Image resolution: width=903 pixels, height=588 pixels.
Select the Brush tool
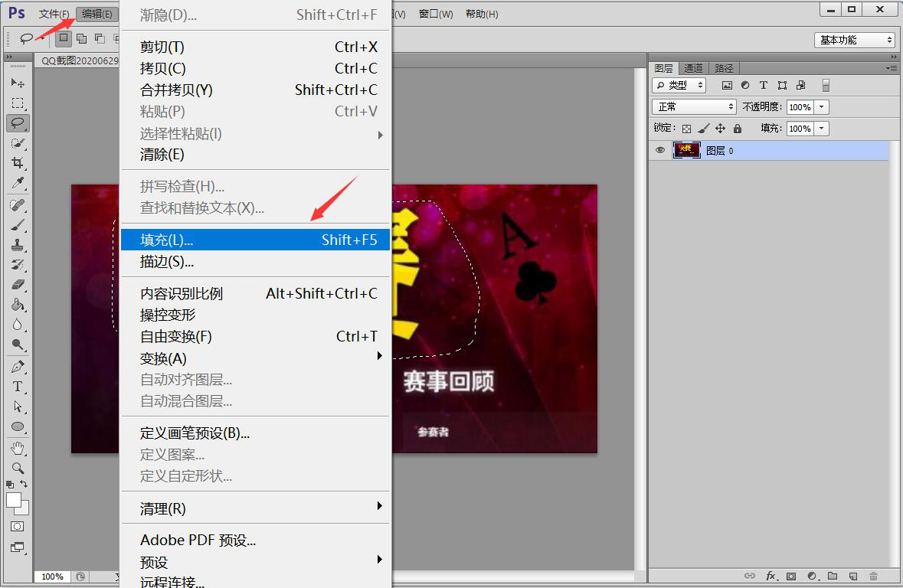tap(18, 225)
